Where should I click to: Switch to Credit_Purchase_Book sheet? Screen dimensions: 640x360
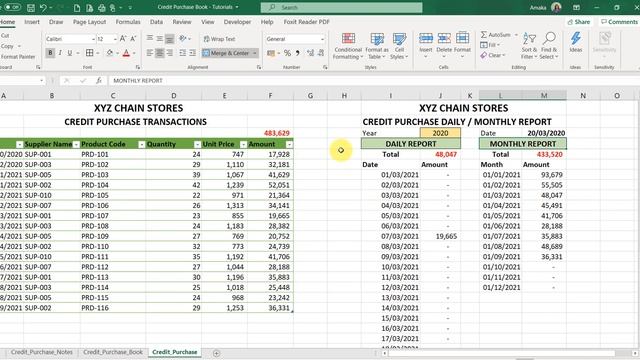(x=113, y=352)
